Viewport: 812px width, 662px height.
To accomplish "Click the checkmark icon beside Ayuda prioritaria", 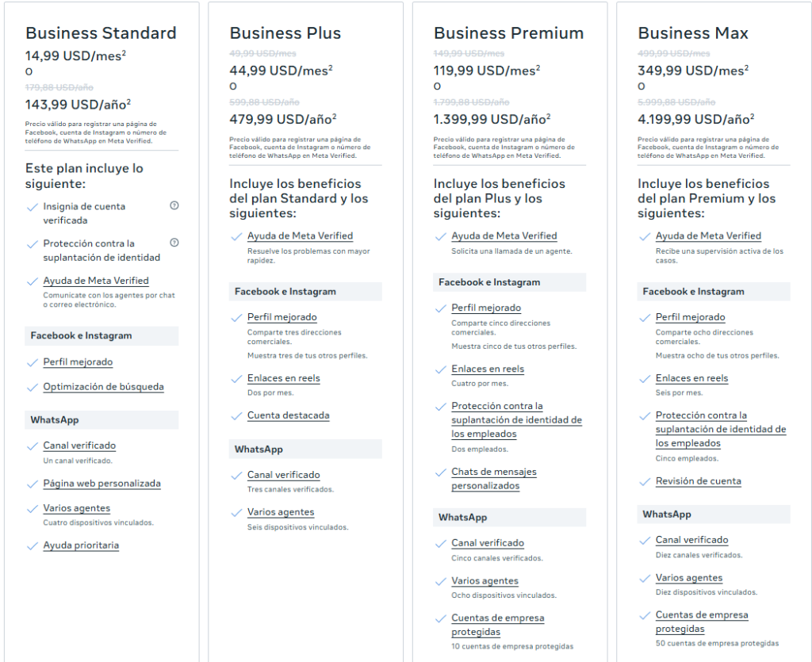I will click(32, 545).
